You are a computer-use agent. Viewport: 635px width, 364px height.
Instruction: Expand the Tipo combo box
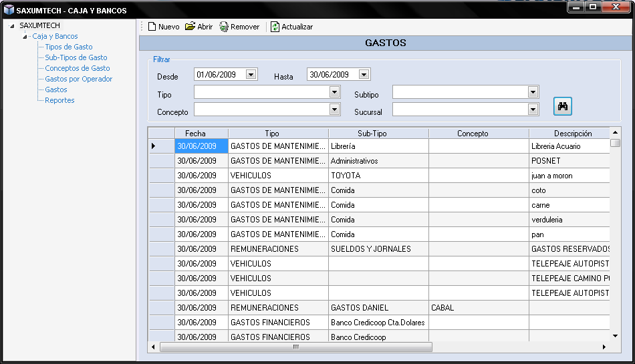(334, 92)
